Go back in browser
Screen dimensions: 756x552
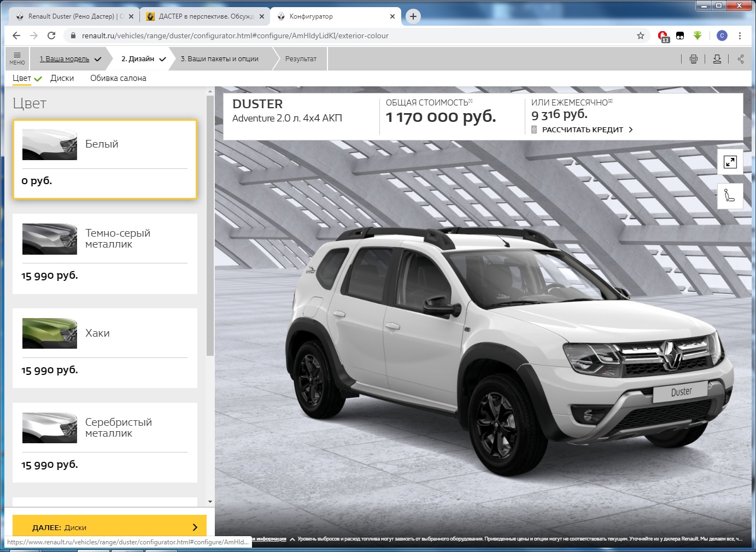coord(16,36)
